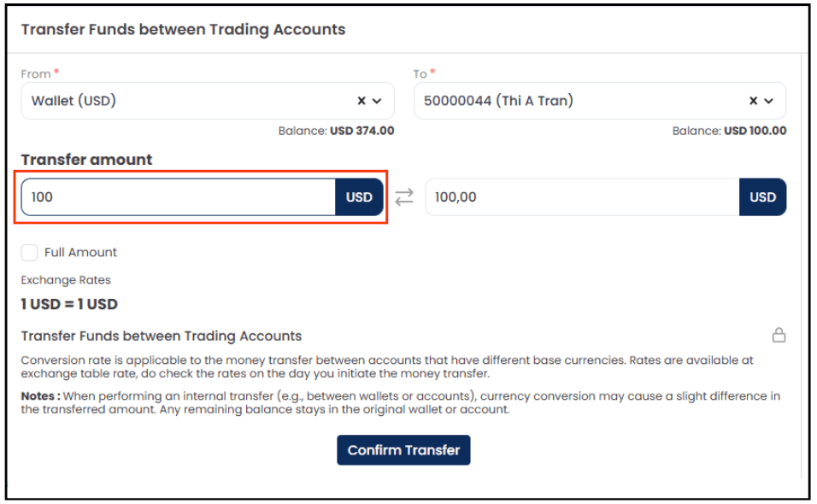817x504 pixels.
Task: Click the Confirm Transfer button
Action: pyautogui.click(x=403, y=450)
